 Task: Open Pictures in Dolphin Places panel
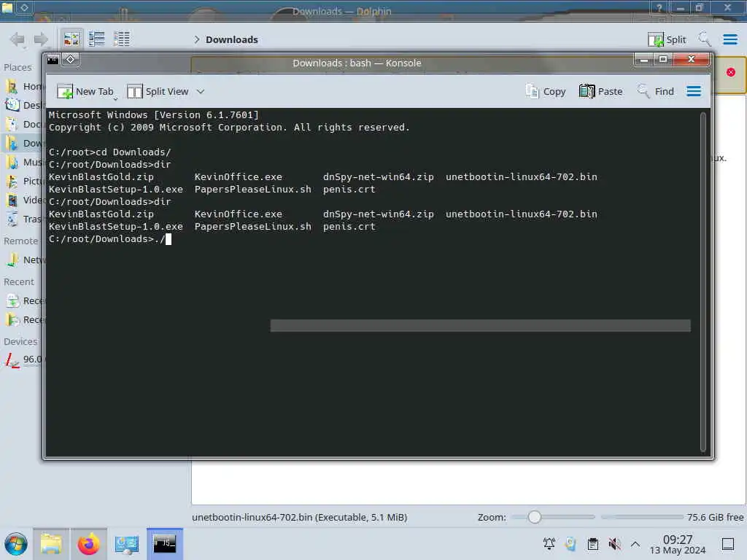tap(23, 182)
